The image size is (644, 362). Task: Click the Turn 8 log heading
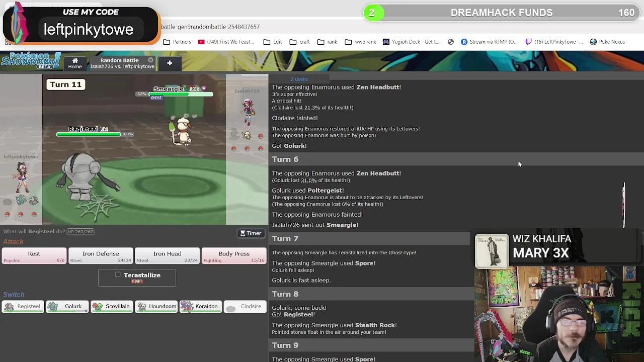285,294
